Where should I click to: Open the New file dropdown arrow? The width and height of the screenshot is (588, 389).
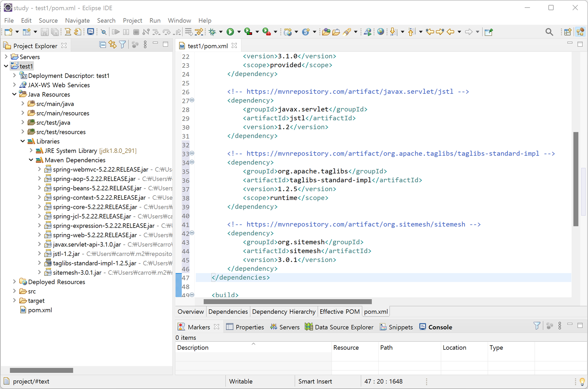coord(17,32)
